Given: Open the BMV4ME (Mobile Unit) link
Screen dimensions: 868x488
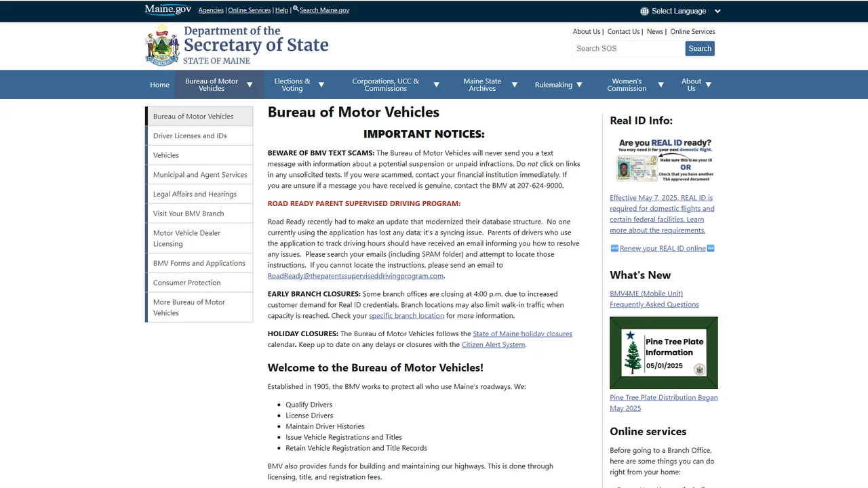Looking at the screenshot, I should [x=646, y=293].
